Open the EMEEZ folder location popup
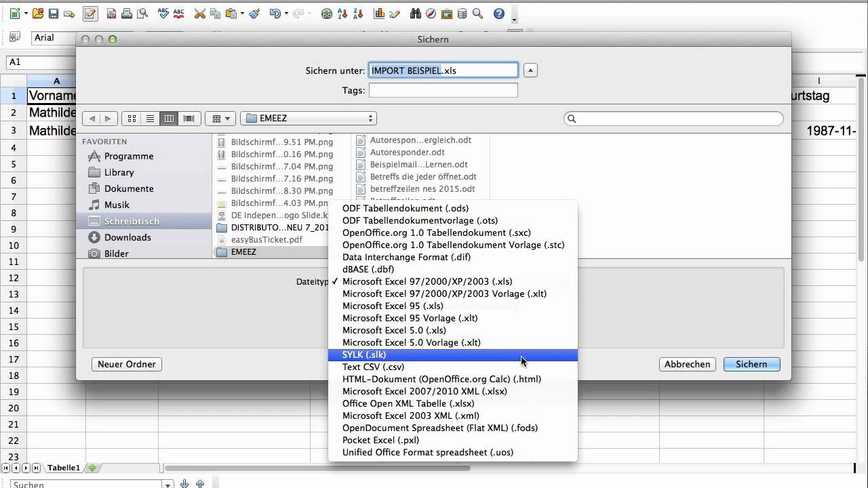This screenshot has width=868, height=488. click(x=309, y=119)
